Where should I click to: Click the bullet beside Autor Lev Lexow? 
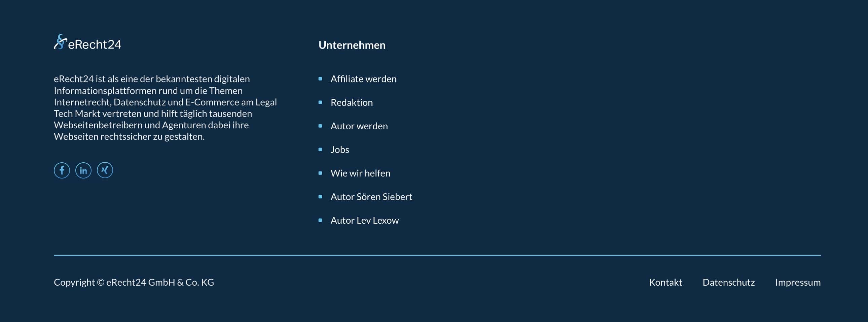[320, 221]
